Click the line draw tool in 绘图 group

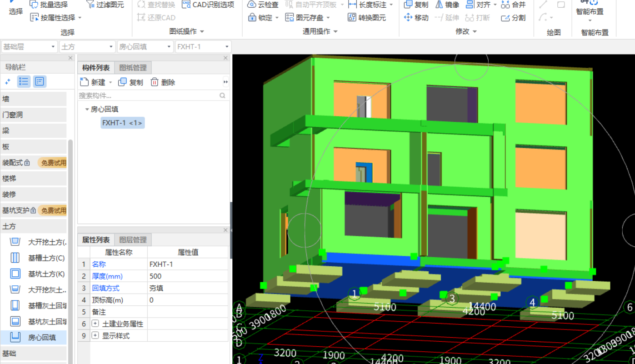point(543,5)
